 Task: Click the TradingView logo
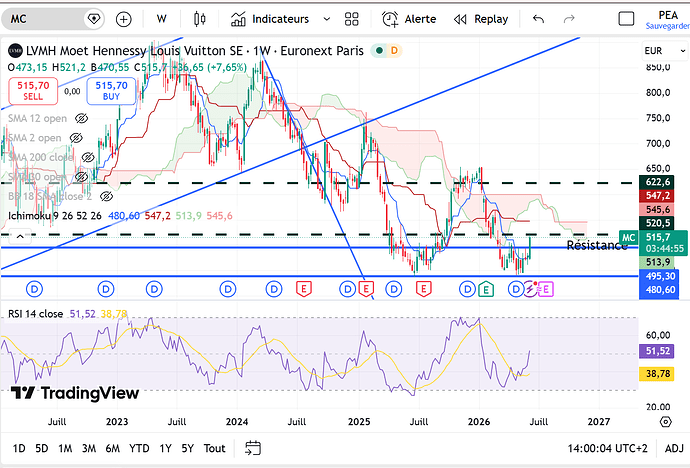[x=75, y=393]
